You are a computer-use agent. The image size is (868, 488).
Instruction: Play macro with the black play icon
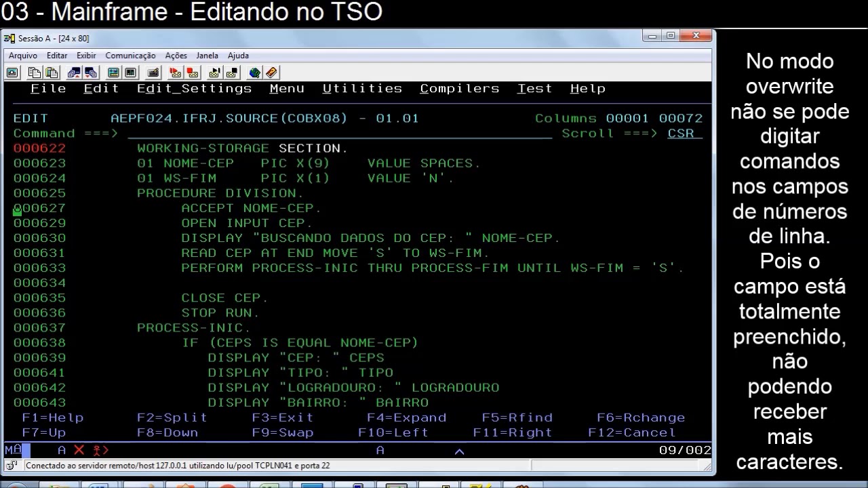(215, 73)
